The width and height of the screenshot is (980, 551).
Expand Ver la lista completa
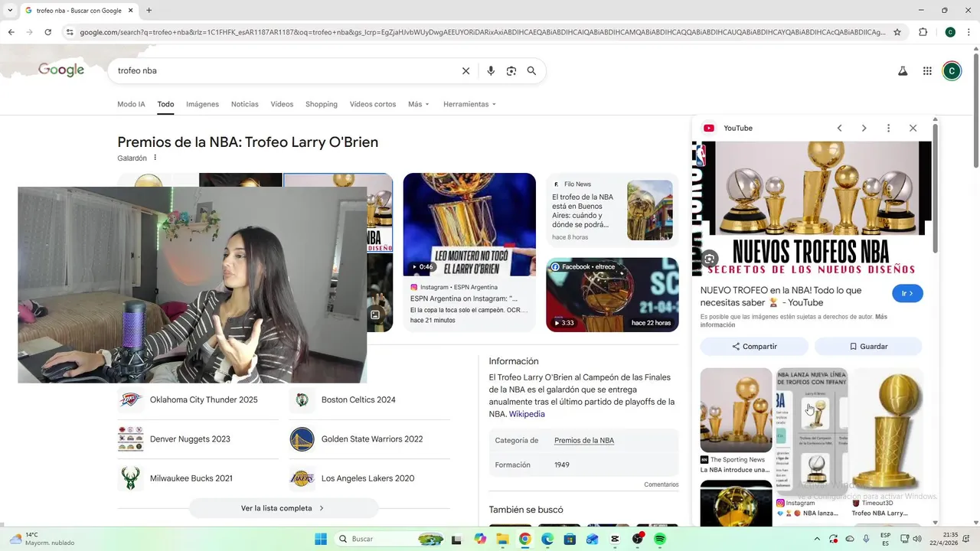pos(283,508)
